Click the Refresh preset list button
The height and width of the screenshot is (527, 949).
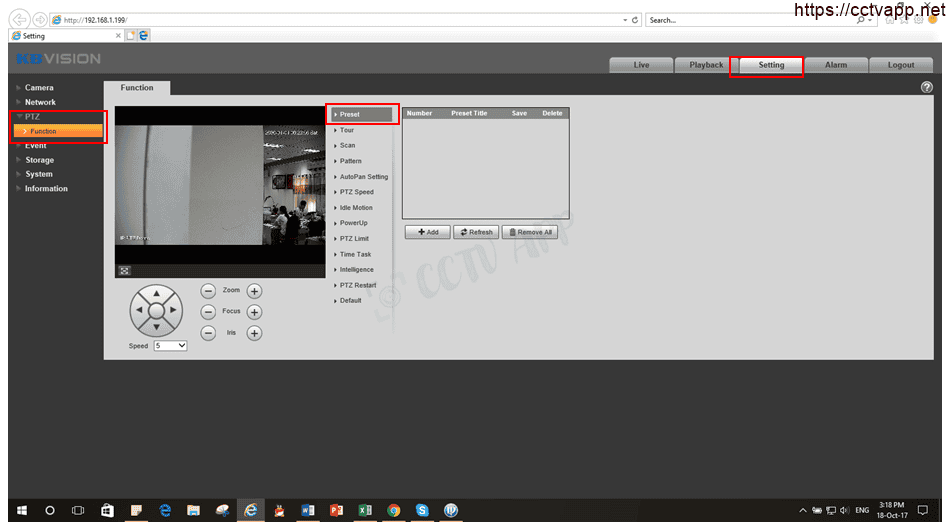(475, 232)
